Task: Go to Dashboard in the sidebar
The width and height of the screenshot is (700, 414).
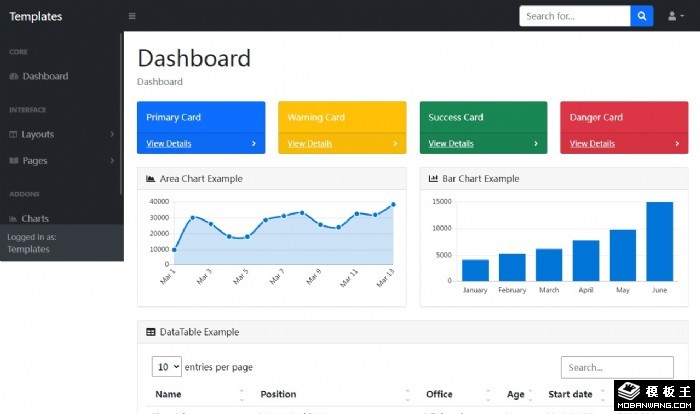Action: click(45, 76)
